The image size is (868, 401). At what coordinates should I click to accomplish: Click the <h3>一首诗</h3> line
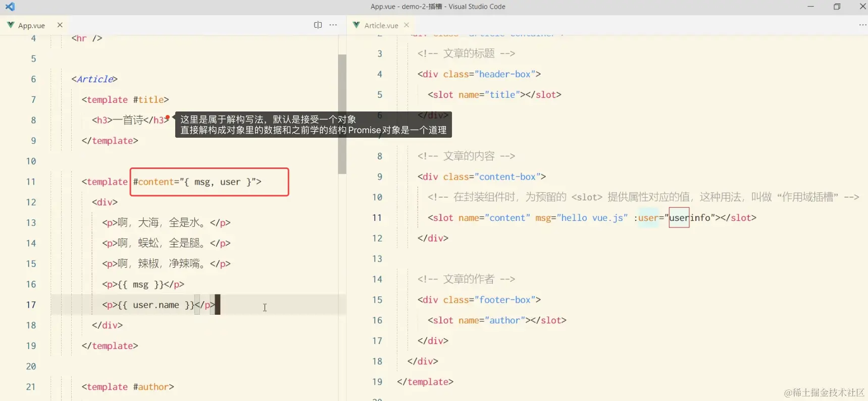pyautogui.click(x=130, y=120)
